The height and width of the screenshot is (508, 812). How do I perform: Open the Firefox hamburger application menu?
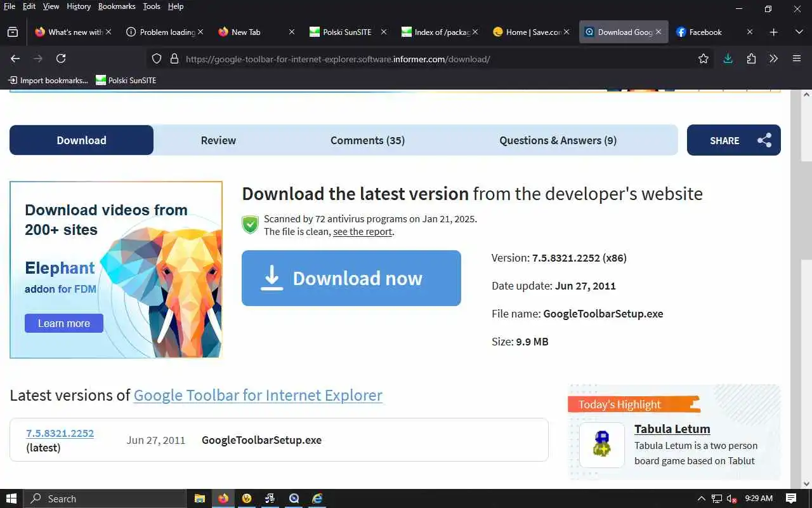coord(797,58)
